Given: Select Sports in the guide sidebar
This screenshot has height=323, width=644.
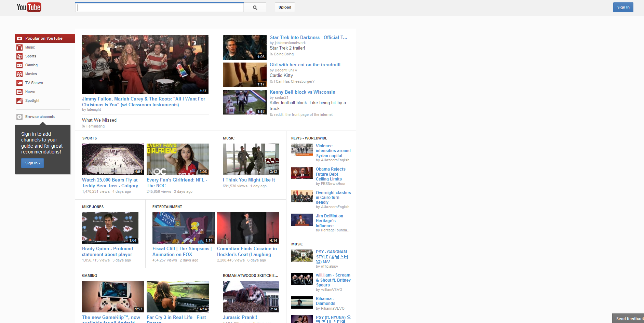Looking at the screenshot, I should click(x=31, y=56).
